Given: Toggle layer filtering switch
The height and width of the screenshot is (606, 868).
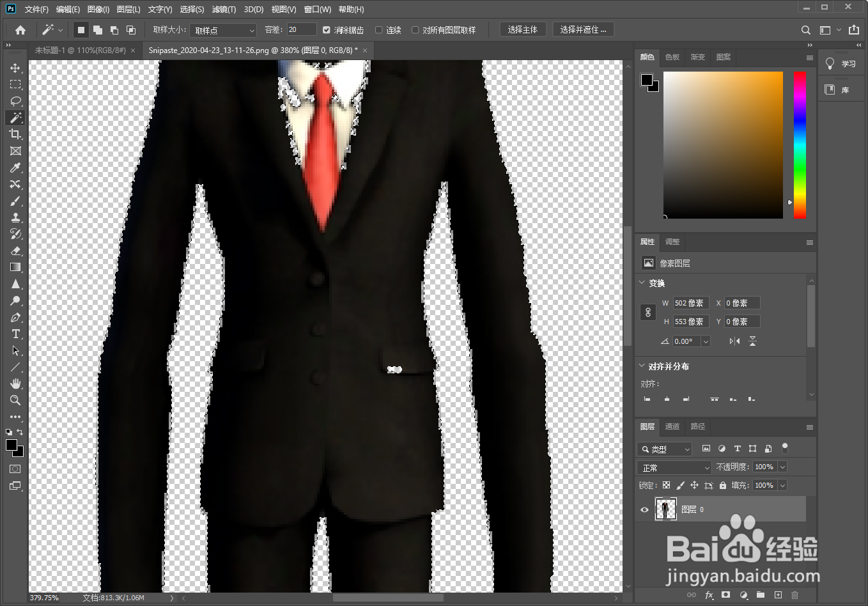Looking at the screenshot, I should click(785, 448).
